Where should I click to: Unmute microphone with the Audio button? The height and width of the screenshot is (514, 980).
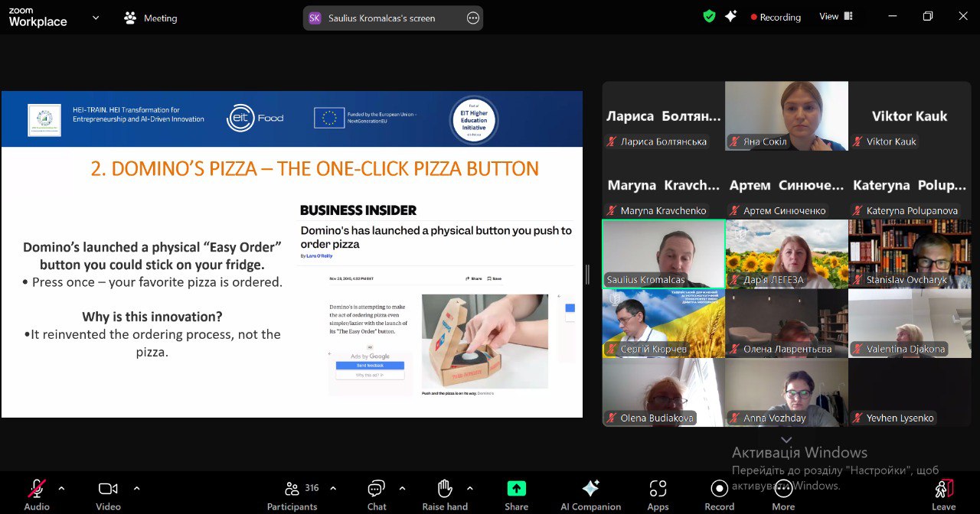[37, 494]
